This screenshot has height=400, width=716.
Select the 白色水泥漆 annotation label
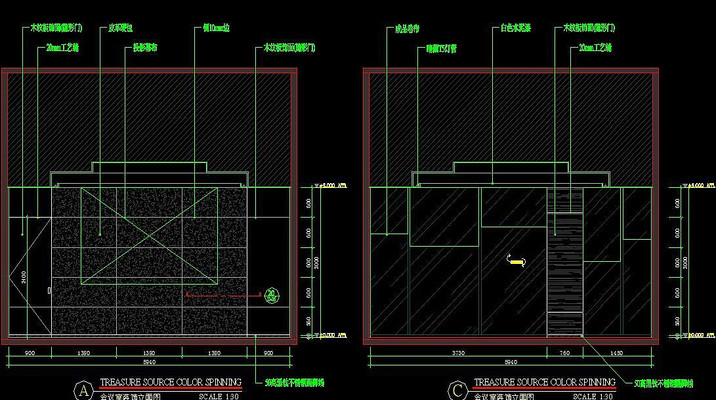point(516,29)
